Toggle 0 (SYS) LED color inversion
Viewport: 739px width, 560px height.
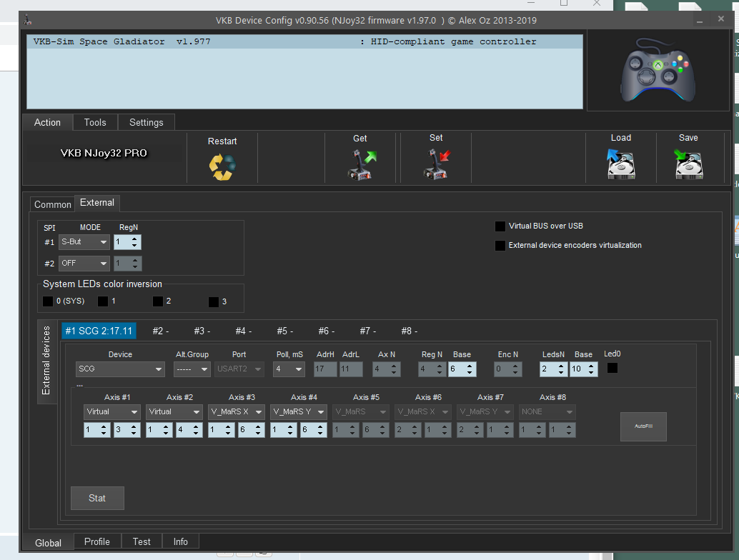(x=48, y=301)
